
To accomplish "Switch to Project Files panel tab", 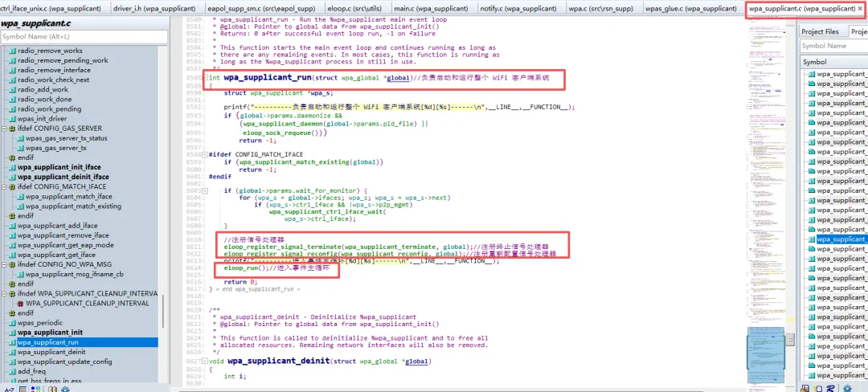I will click(x=820, y=31).
